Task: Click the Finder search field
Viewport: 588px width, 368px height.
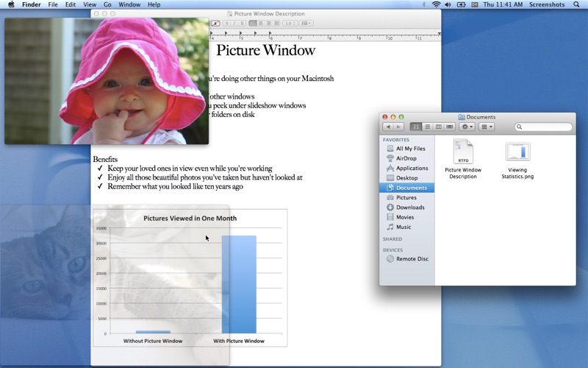Action: [543, 127]
